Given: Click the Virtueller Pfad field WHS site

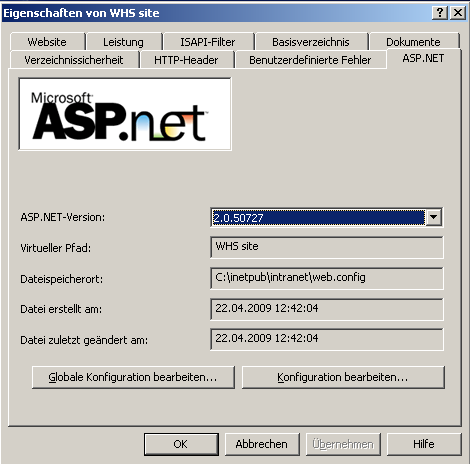Looking at the screenshot, I should (327, 247).
